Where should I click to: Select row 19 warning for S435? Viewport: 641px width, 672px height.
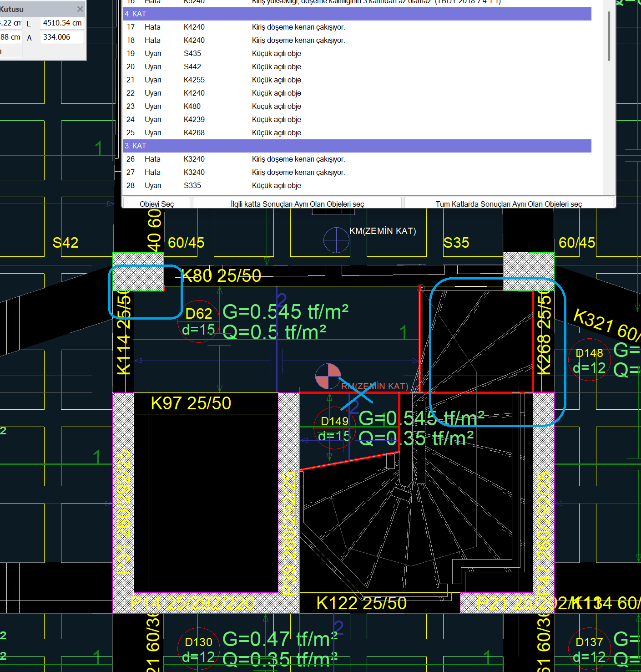tap(276, 54)
